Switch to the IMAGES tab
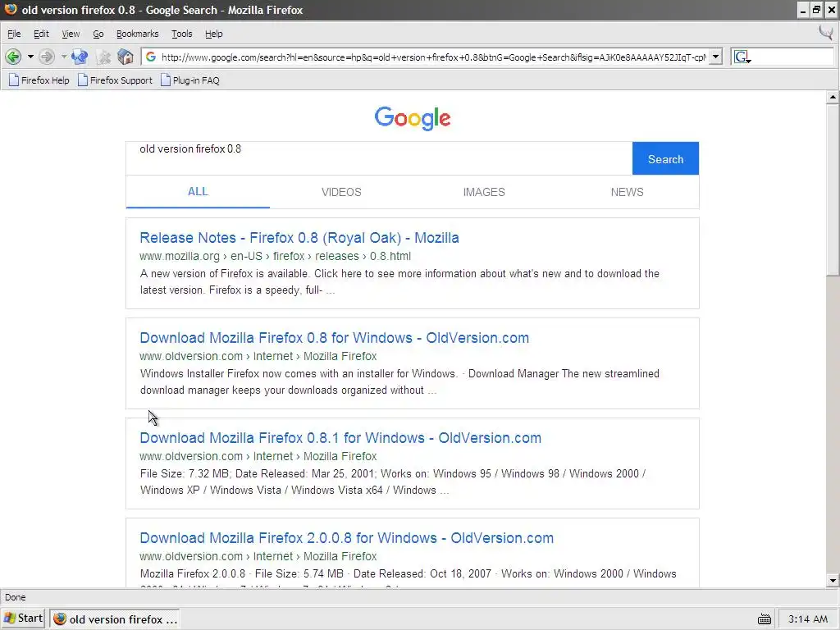Screen dimensions: 840x630 (x=484, y=192)
